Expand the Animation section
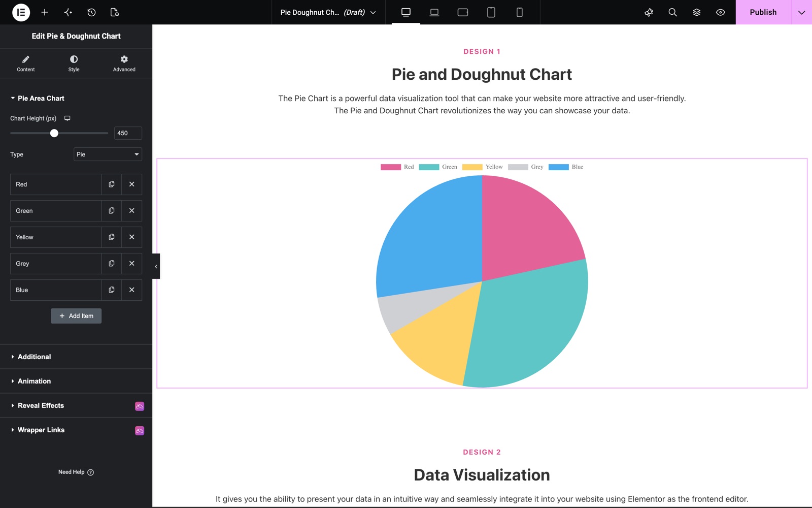 click(x=76, y=381)
